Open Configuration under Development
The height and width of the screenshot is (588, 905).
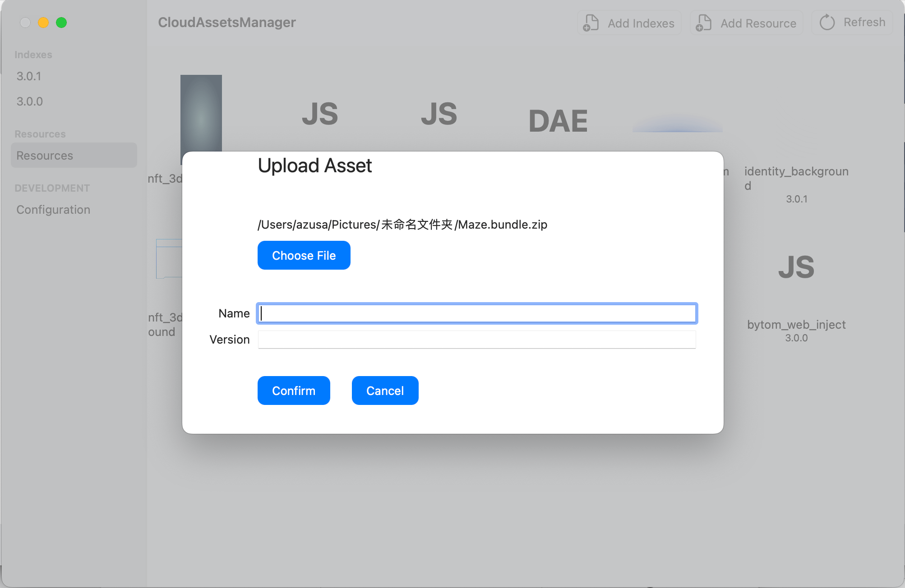click(53, 210)
